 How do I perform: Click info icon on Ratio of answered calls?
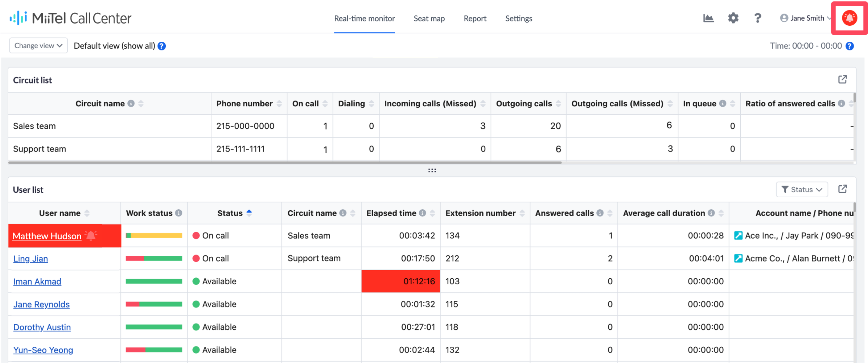point(841,104)
